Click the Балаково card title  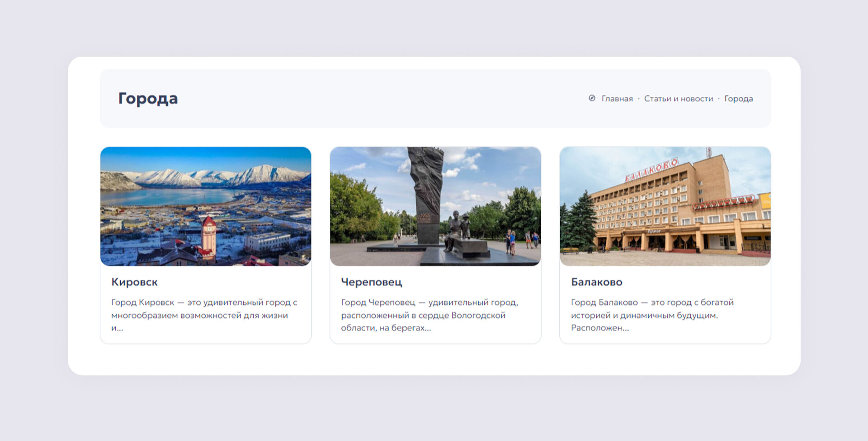click(x=596, y=282)
